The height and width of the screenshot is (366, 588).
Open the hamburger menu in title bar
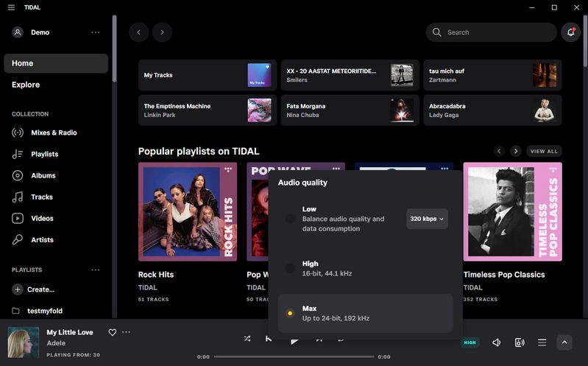[x=11, y=7]
